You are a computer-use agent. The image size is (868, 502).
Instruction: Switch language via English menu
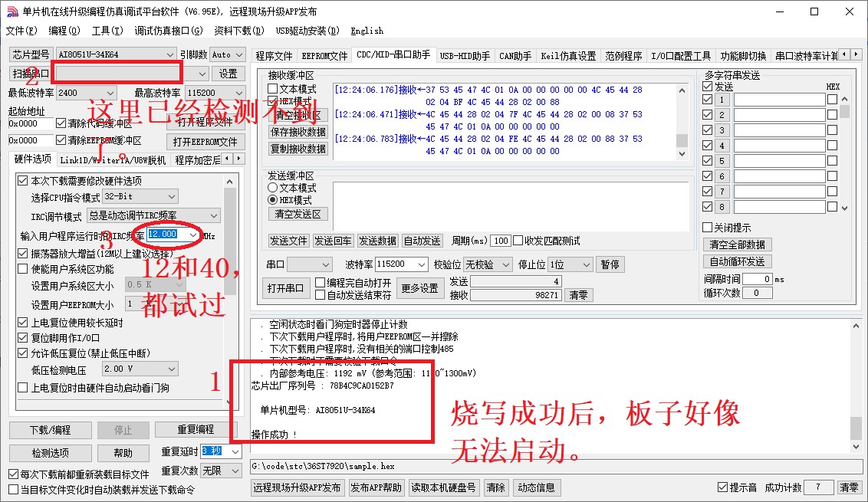367,31
